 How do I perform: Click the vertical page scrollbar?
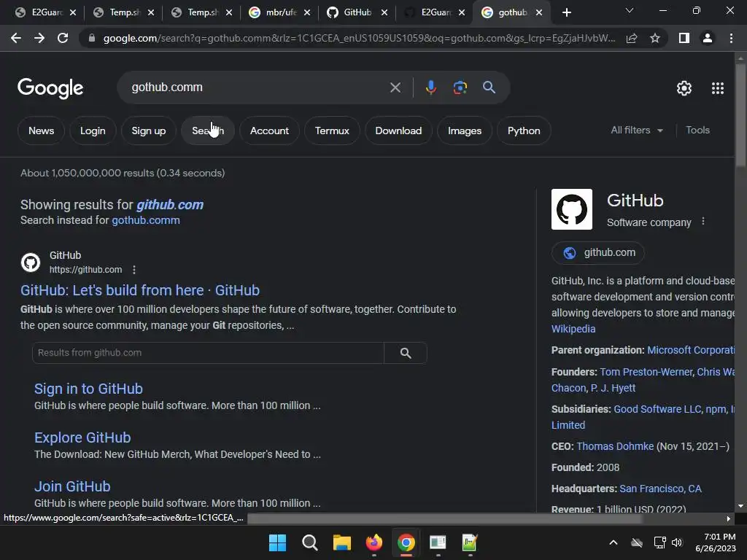(740, 114)
